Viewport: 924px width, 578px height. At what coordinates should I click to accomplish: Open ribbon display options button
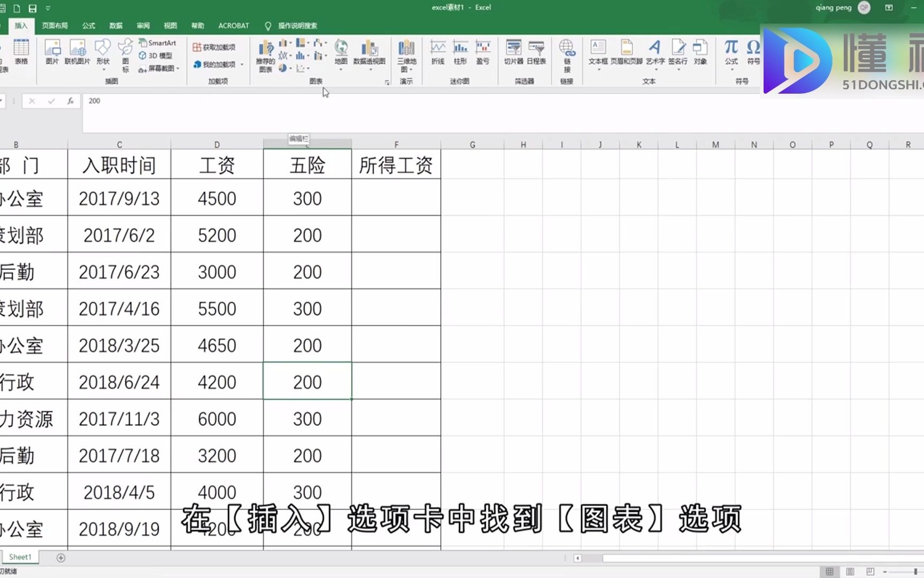coord(889,7)
